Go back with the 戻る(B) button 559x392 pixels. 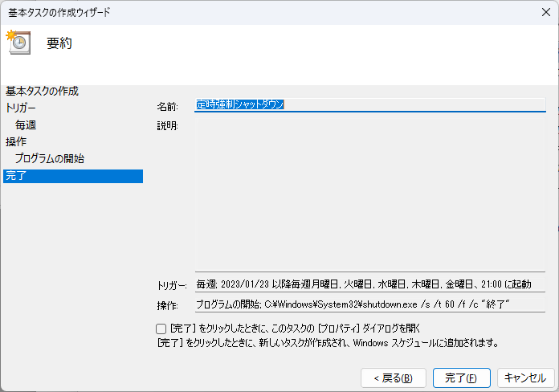[x=394, y=378]
